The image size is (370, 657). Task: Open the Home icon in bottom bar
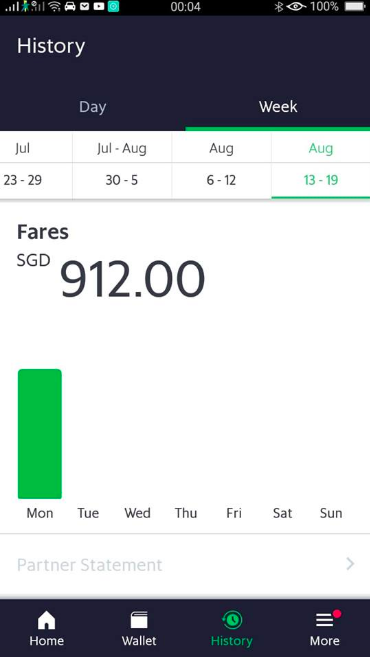point(47,620)
